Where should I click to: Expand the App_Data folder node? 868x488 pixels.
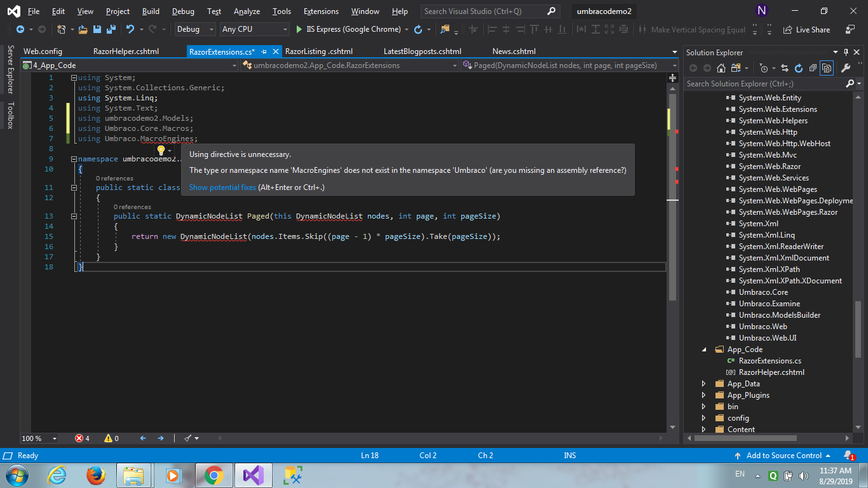(x=703, y=384)
